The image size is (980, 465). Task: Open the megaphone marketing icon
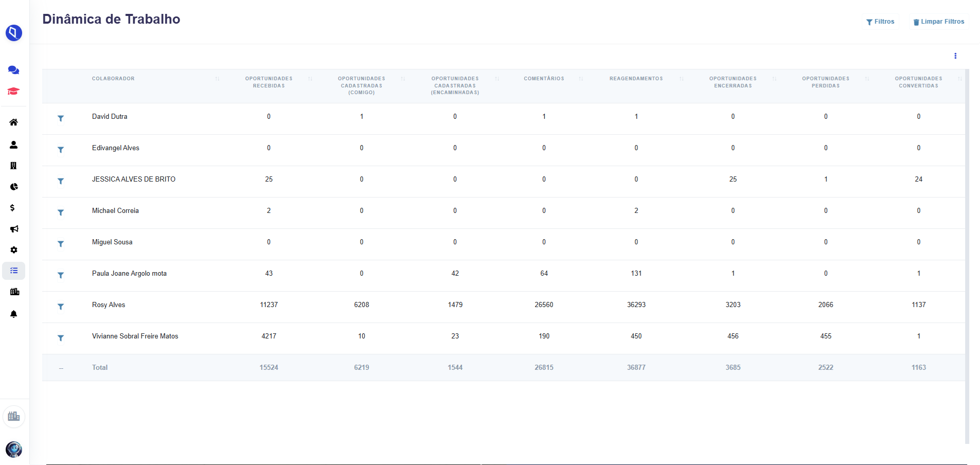[x=14, y=229]
